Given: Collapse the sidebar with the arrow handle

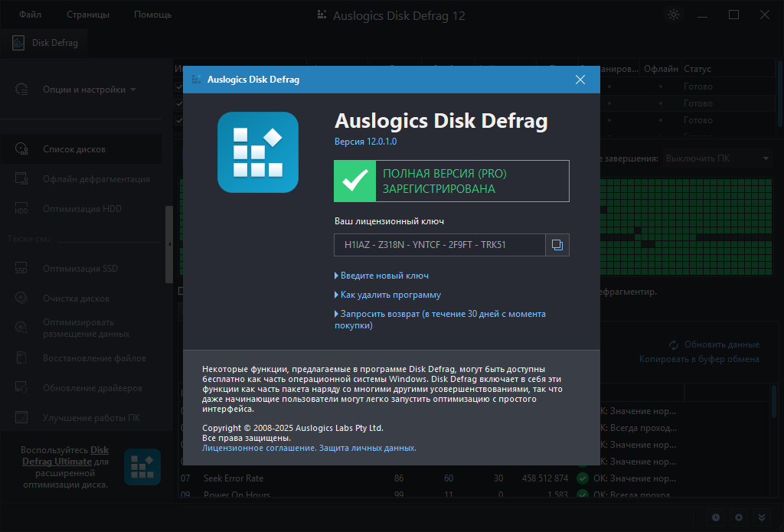Looking at the screenshot, I should tap(169, 244).
